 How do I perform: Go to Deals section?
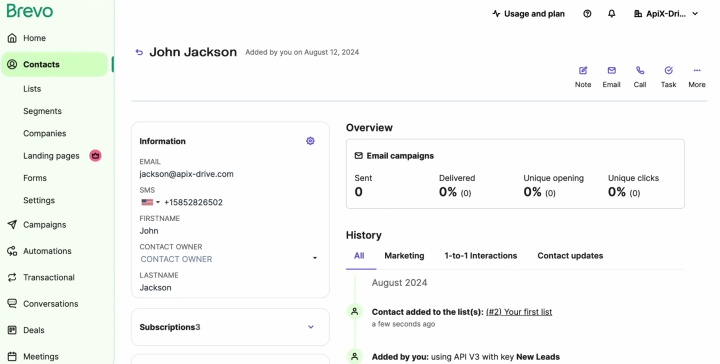(34, 330)
